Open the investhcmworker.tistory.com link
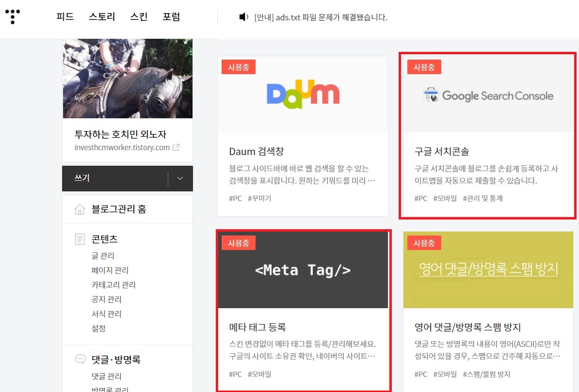Viewport: 579px width, 392px height. click(122, 147)
